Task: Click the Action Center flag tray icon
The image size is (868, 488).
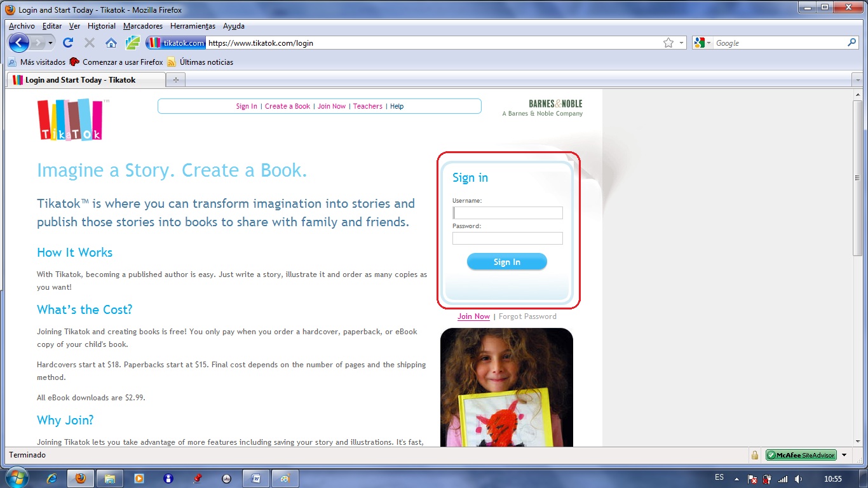Action: click(752, 479)
